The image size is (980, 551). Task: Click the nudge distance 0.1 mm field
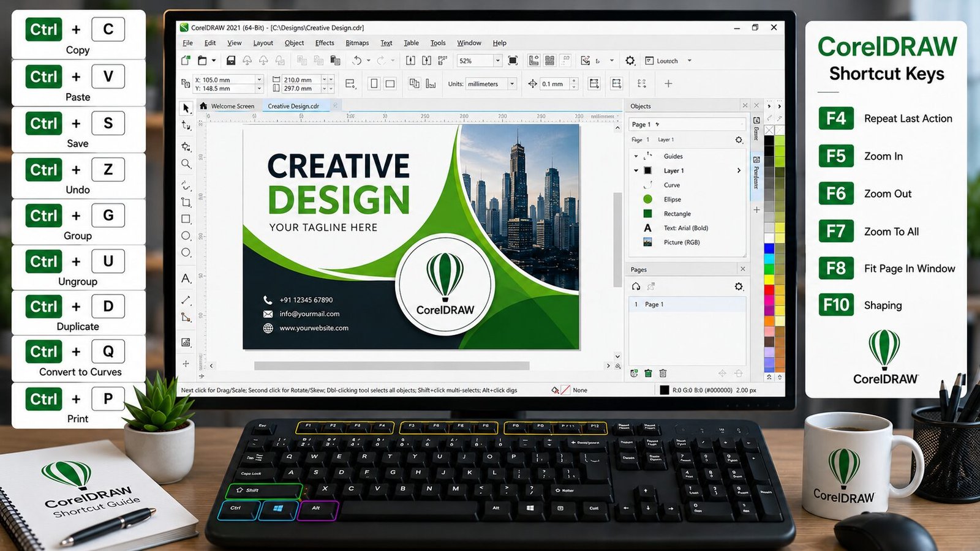point(554,84)
